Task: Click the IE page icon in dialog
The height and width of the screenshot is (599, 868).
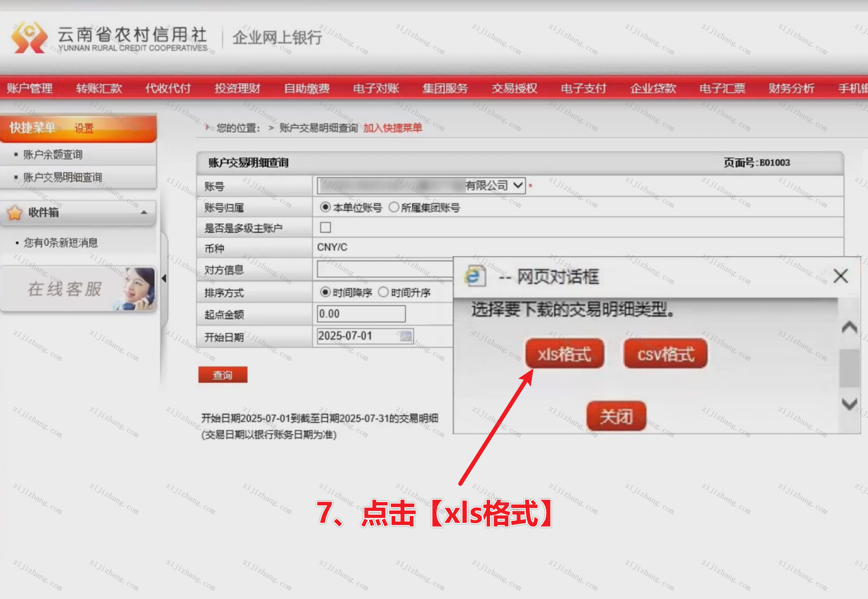Action: 475,276
